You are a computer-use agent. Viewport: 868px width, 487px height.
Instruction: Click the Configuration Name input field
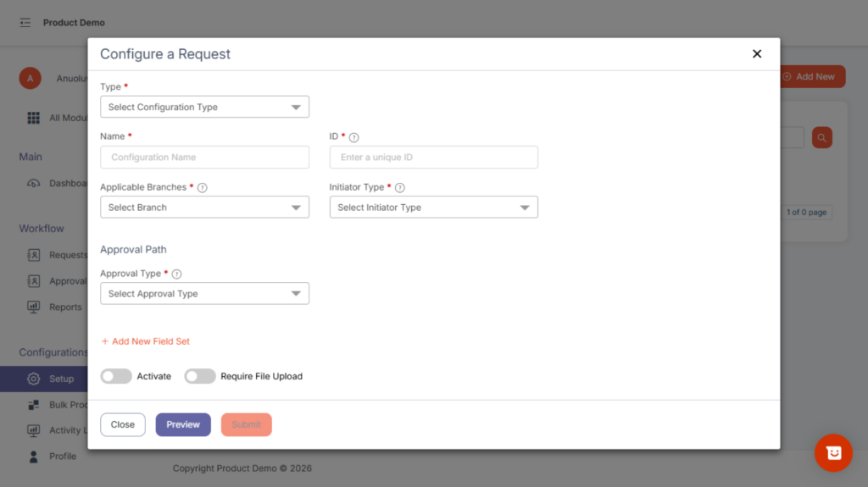(x=204, y=158)
